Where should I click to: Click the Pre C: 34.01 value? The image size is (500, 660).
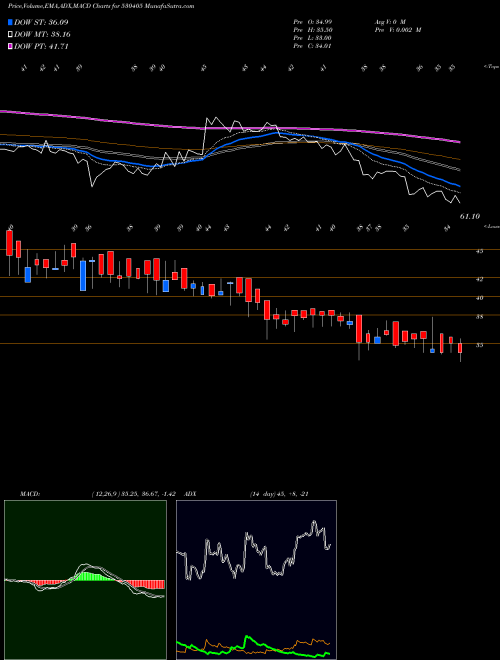(312, 46)
